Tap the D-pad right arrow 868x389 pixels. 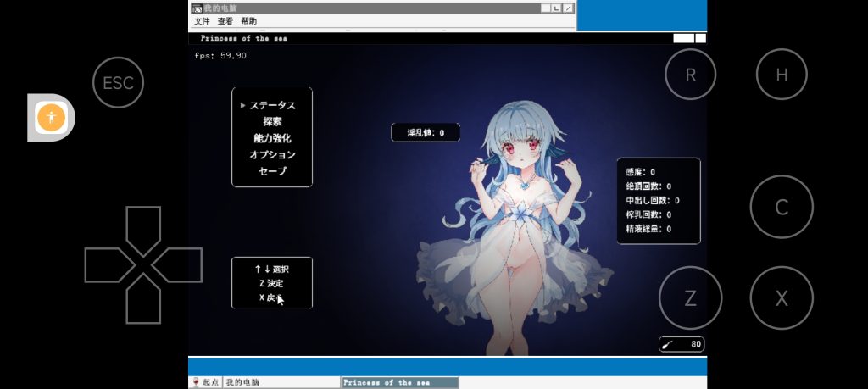point(178,265)
